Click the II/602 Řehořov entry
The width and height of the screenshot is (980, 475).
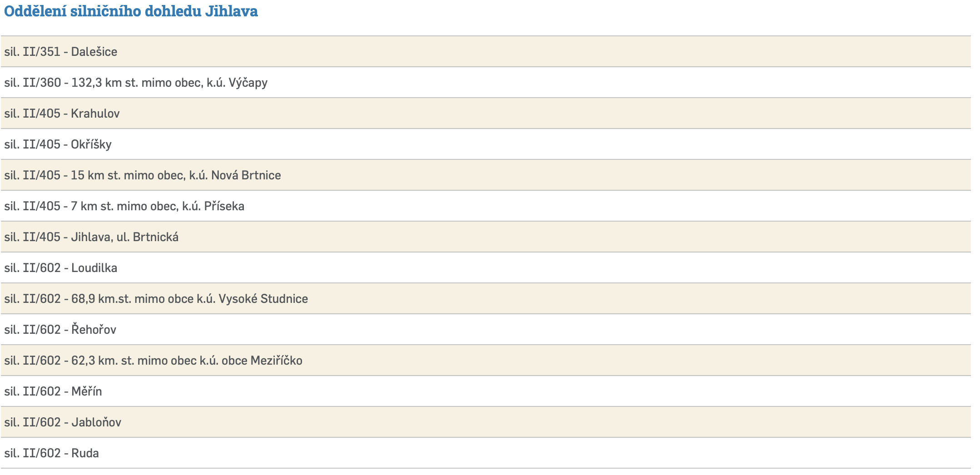tap(60, 330)
